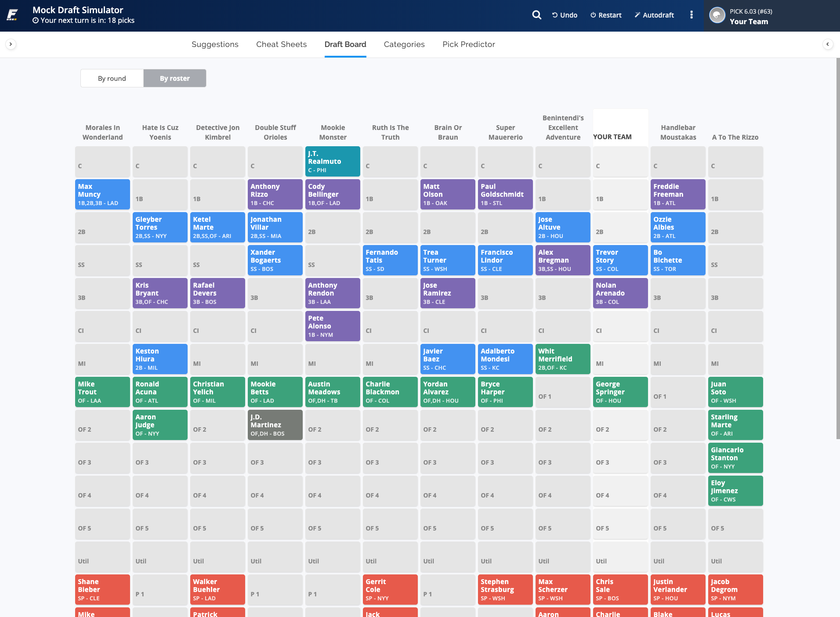This screenshot has height=617, width=840.
Task: Select the Freddie Freeman card
Action: pos(678,194)
